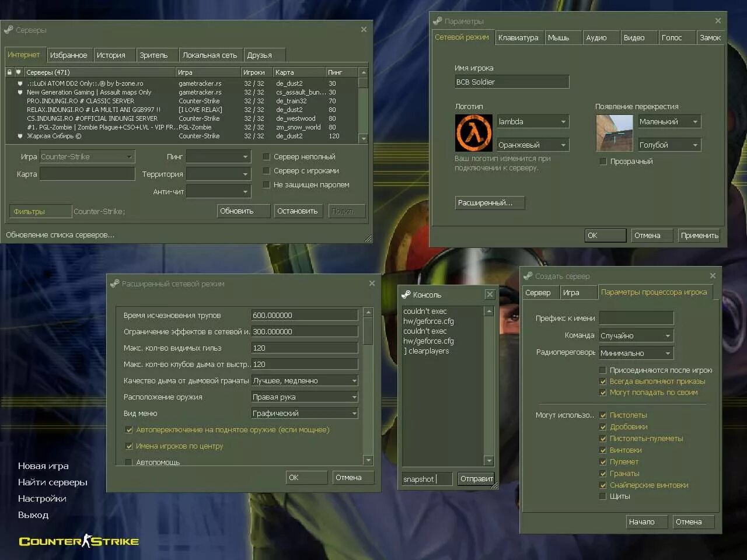
Task: Uncheck Могут попадать по своим
Action: (603, 393)
